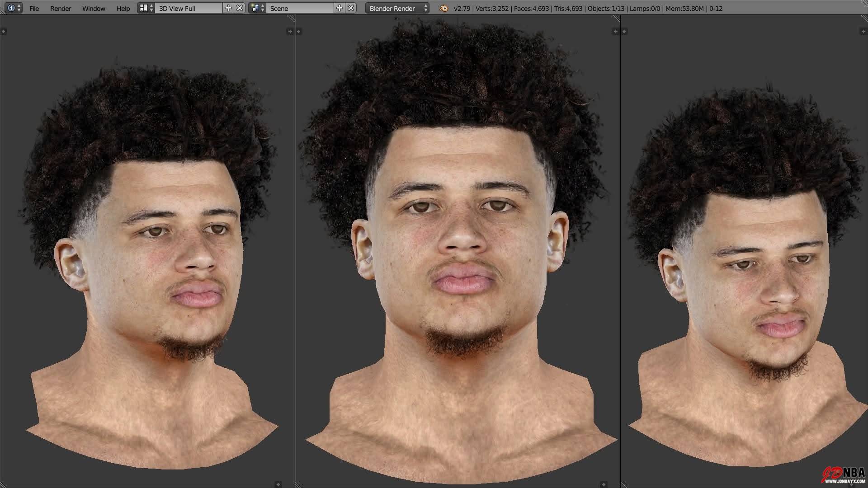The image size is (868, 488).
Task: Click the 'Scene' name field
Action: 300,8
